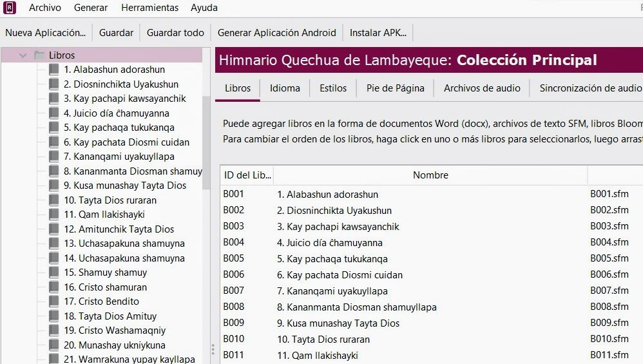The image size is (643, 364).
Task: Click book icon beside 14. Uchasapakuna shamuyna
Action: tap(53, 258)
